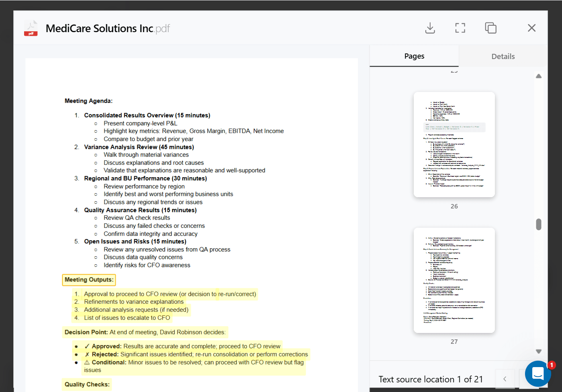This screenshot has height=392, width=562.
Task: Open the Intercom chat bubble
Action: pos(538,374)
